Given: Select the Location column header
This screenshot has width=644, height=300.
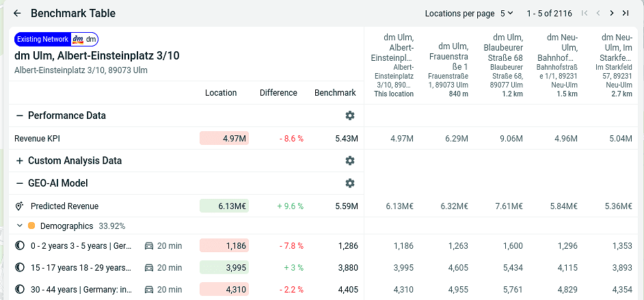Looking at the screenshot, I should tap(221, 93).
